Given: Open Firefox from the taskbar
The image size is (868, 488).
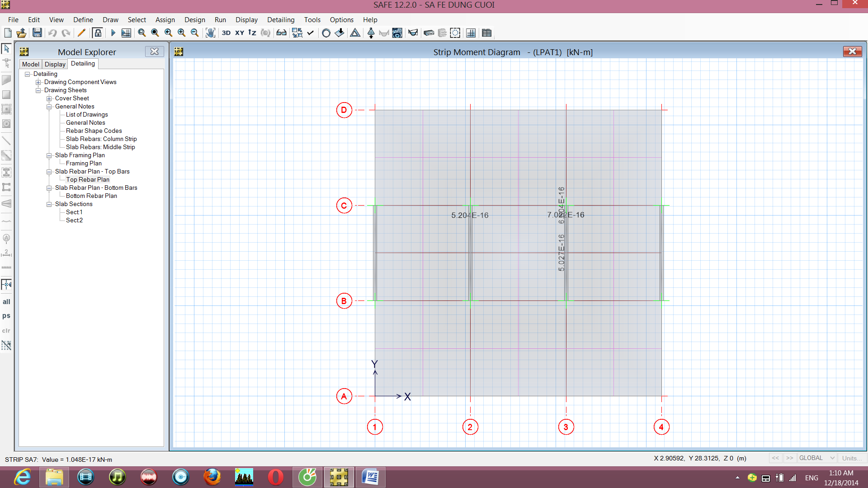Looking at the screenshot, I should [212, 477].
